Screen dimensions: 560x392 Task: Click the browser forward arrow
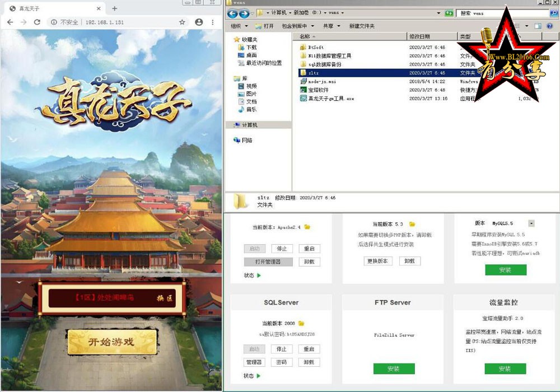[24, 22]
